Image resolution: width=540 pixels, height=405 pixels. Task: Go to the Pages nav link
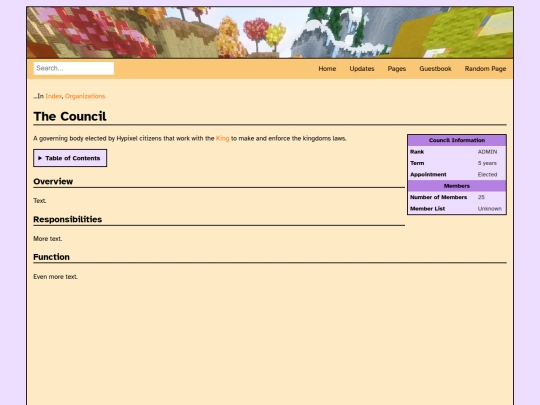tap(397, 69)
